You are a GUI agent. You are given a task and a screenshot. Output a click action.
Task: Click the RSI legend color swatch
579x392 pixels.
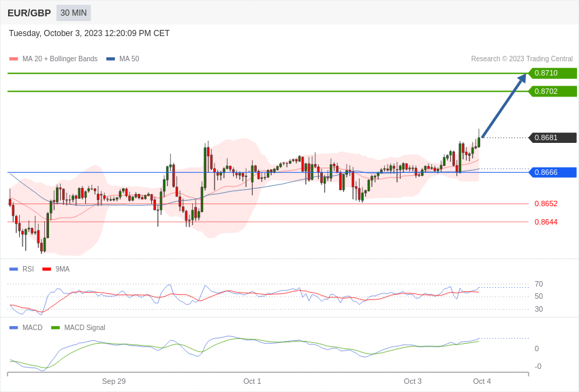(x=14, y=269)
